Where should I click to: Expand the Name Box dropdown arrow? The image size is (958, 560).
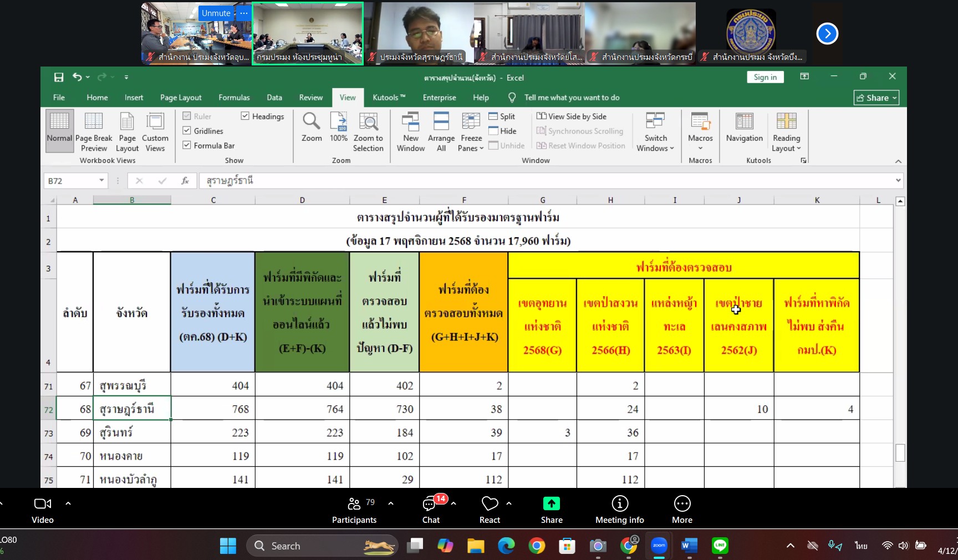pyautogui.click(x=101, y=181)
